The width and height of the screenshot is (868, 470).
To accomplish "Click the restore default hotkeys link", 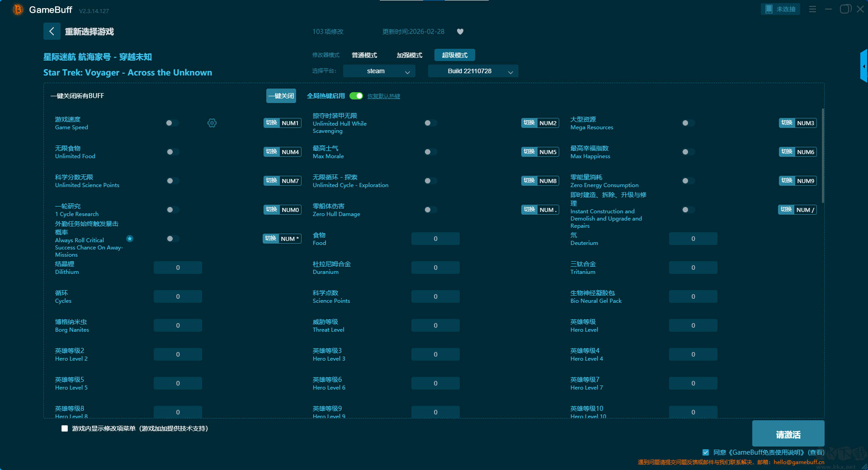I will pyautogui.click(x=383, y=96).
